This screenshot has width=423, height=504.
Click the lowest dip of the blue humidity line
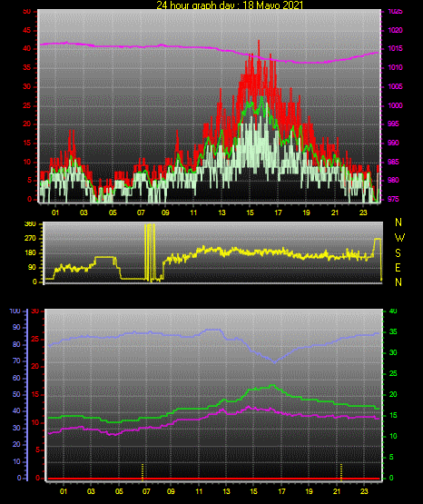(274, 362)
